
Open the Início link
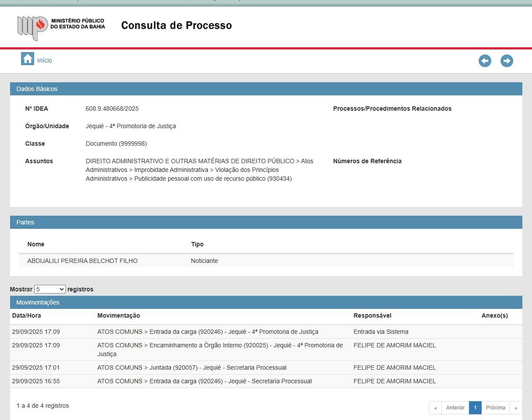tap(45, 60)
